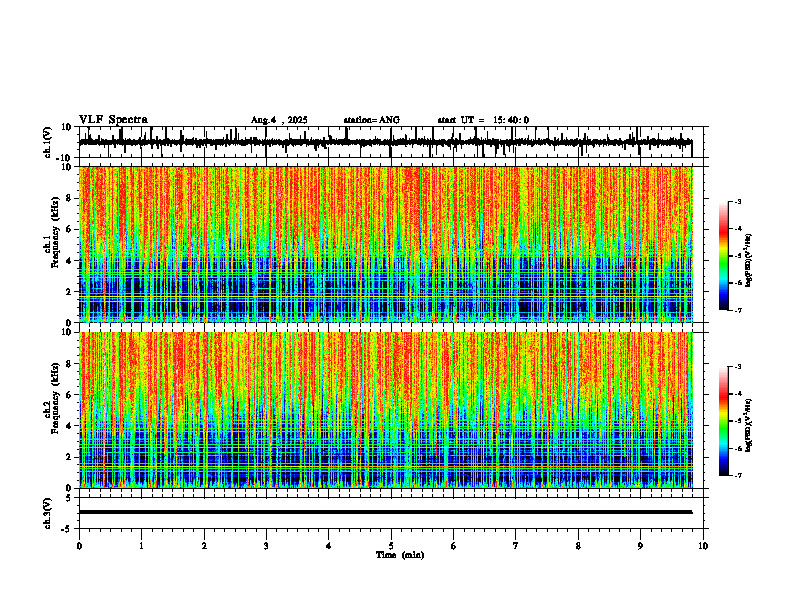Click the '-3' label on upper color scale

pyautogui.click(x=738, y=201)
